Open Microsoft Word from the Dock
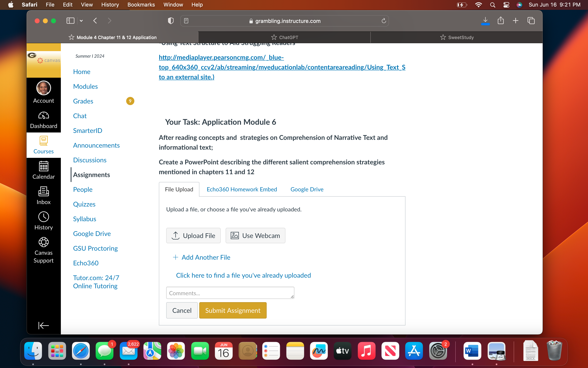 tap(472, 351)
